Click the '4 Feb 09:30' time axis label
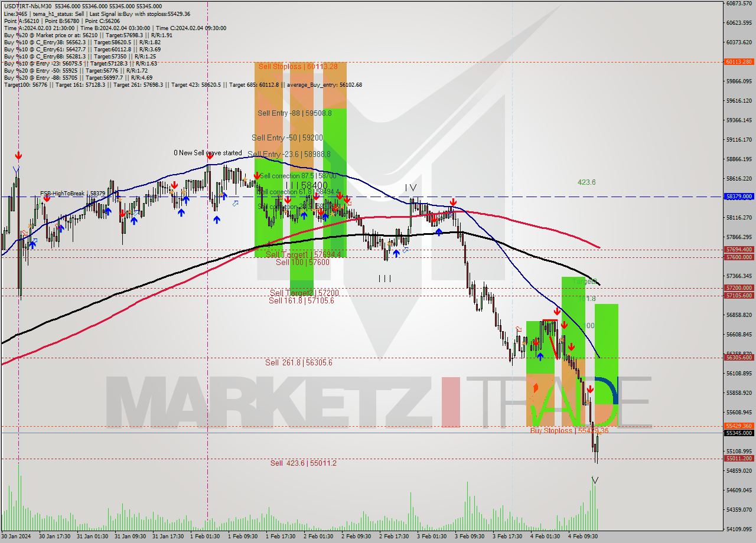 [582, 537]
